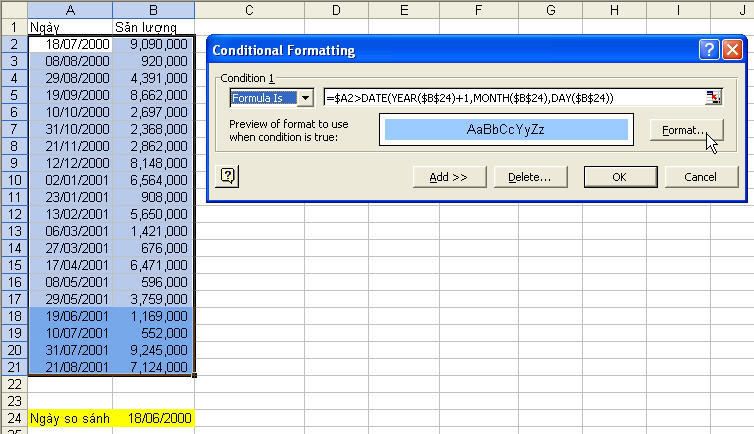
Task: Click the value cell 4,391,000
Action: (x=153, y=78)
